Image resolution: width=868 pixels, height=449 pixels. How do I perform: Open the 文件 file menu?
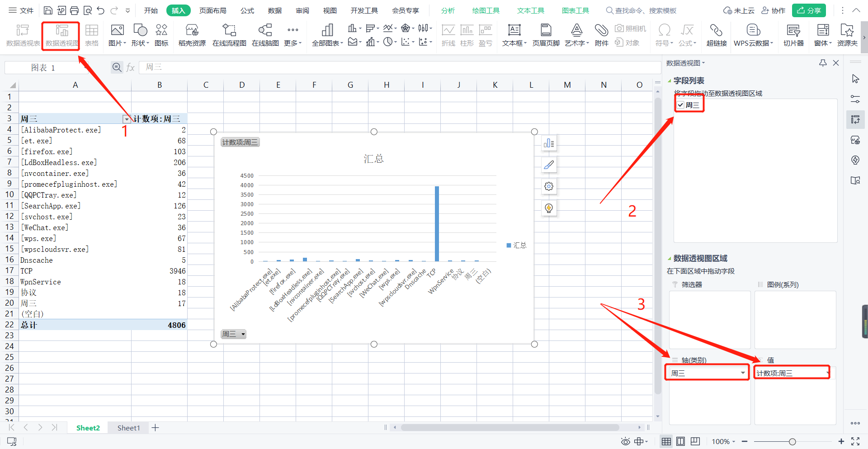click(21, 10)
